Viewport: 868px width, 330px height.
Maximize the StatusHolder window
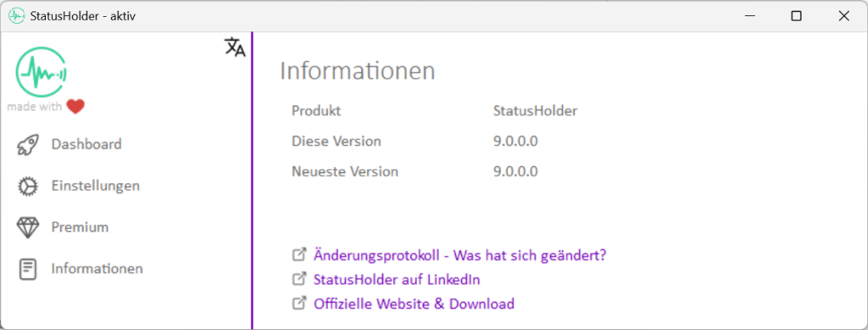[x=796, y=16]
